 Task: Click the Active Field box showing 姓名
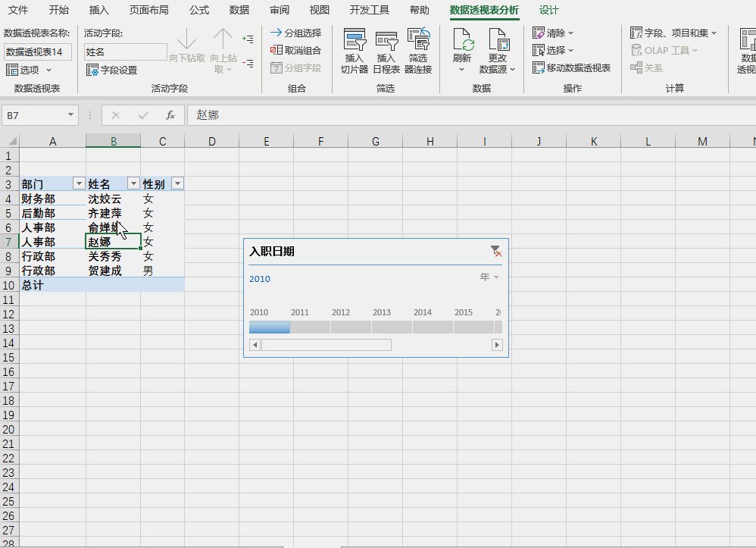(x=125, y=52)
